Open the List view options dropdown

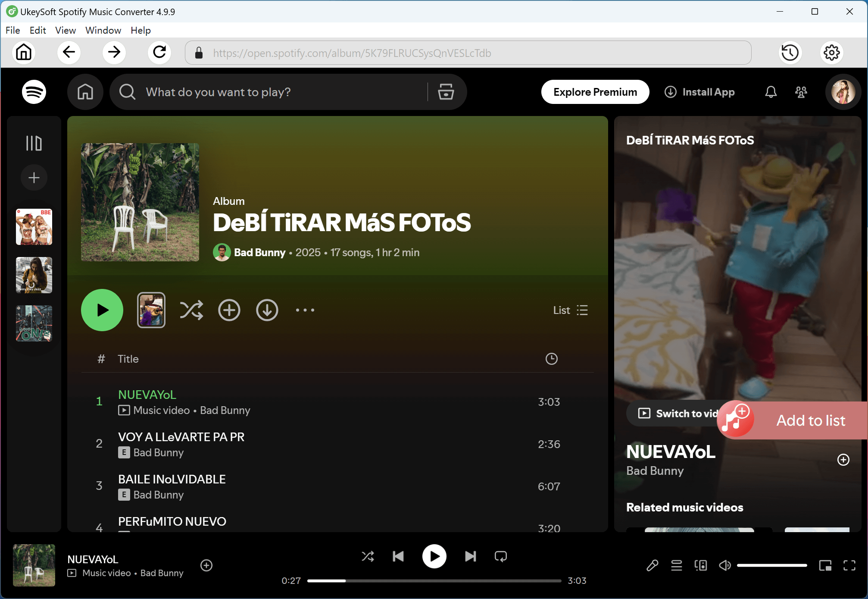[x=570, y=310]
